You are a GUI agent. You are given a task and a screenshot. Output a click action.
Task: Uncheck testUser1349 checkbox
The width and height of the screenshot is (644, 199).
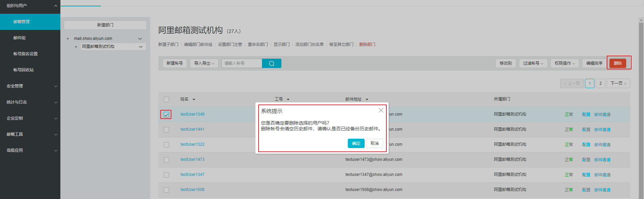point(166,115)
